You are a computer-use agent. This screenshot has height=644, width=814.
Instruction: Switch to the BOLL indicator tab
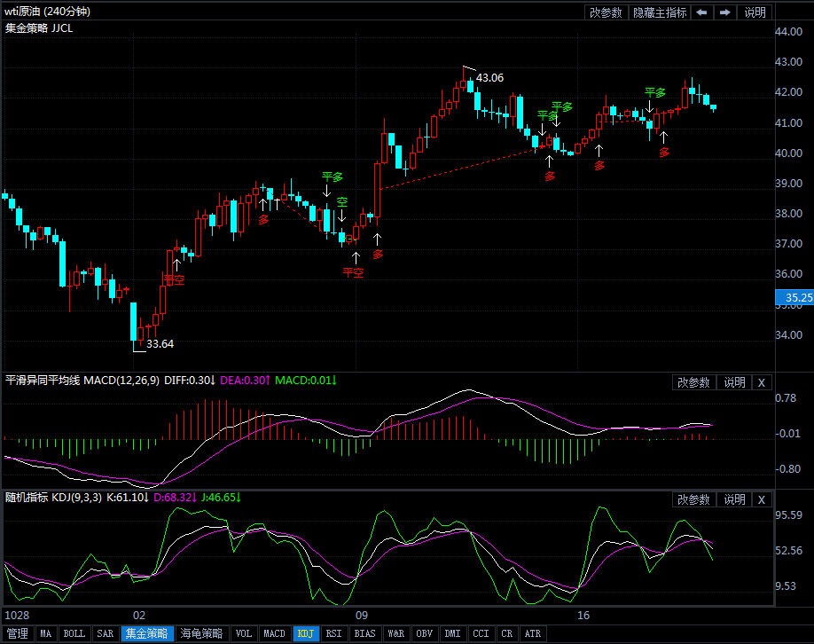click(74, 633)
